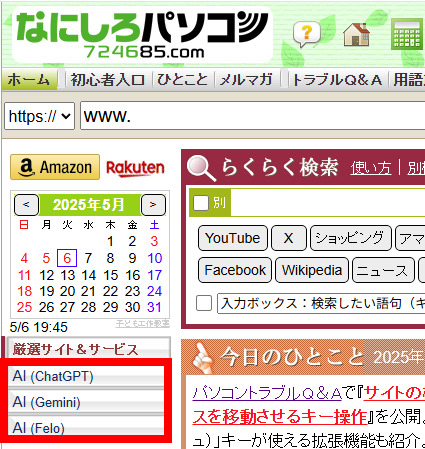Open the AI (Gemini) sidebar link
Viewport: 425px width, 449px height.
point(86,402)
